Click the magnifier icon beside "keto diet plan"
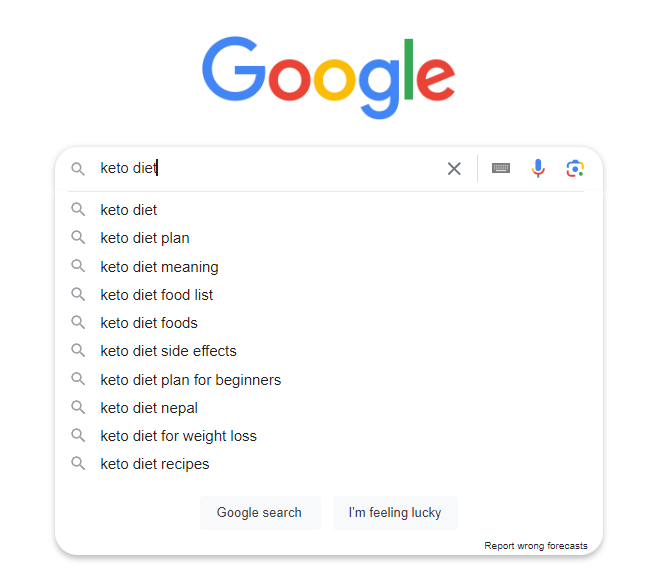The height and width of the screenshot is (576, 661). (78, 238)
